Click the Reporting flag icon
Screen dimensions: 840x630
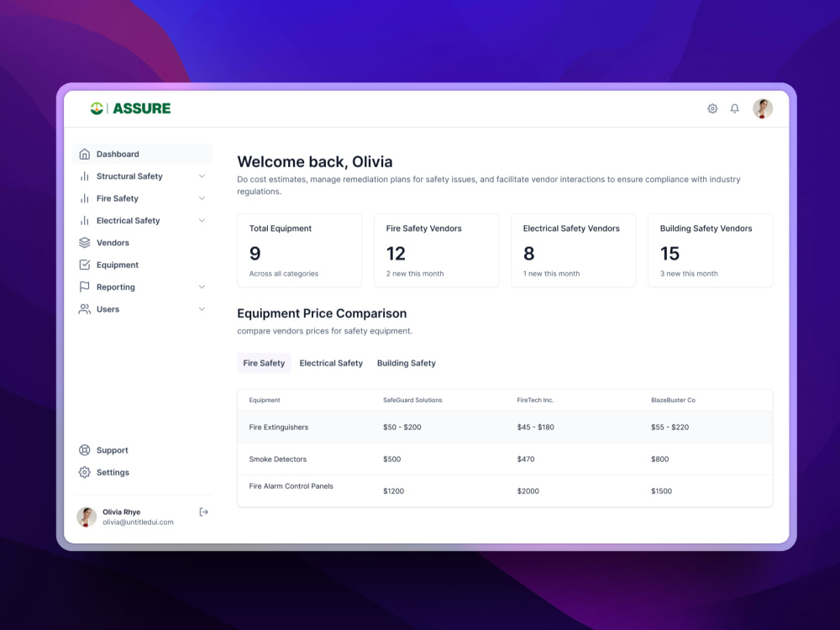click(x=85, y=287)
